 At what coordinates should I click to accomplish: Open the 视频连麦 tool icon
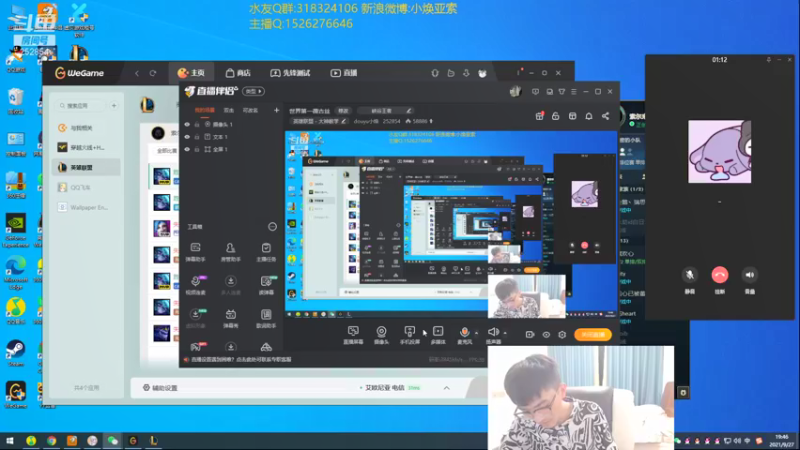195,285
